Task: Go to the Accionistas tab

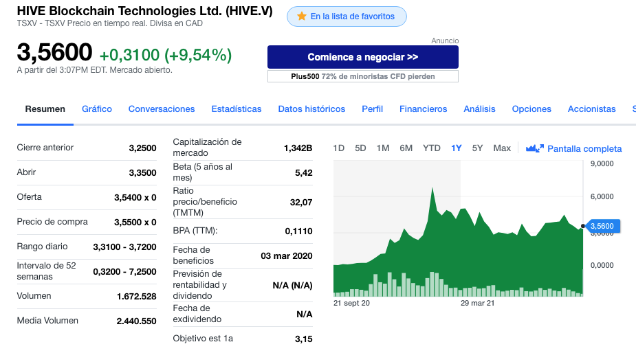Action: pos(591,109)
